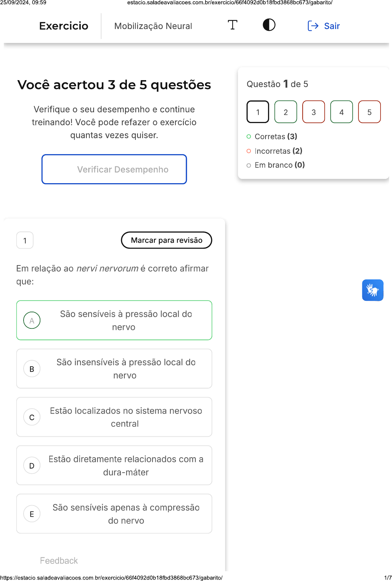Click the Sair link text

tap(332, 26)
